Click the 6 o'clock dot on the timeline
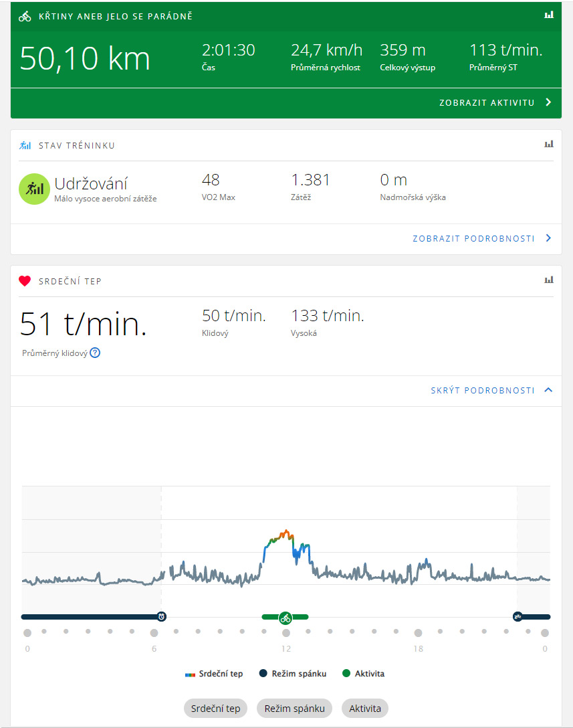The width and height of the screenshot is (573, 728). pos(154,633)
